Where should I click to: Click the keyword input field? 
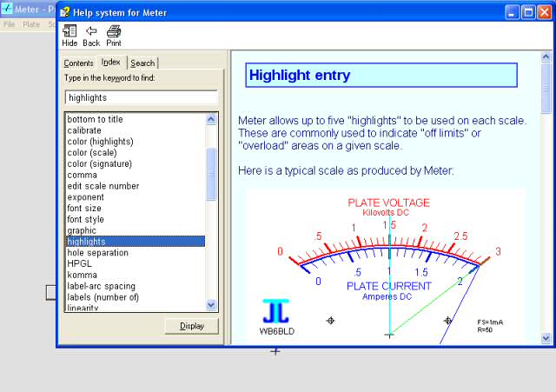click(x=141, y=97)
